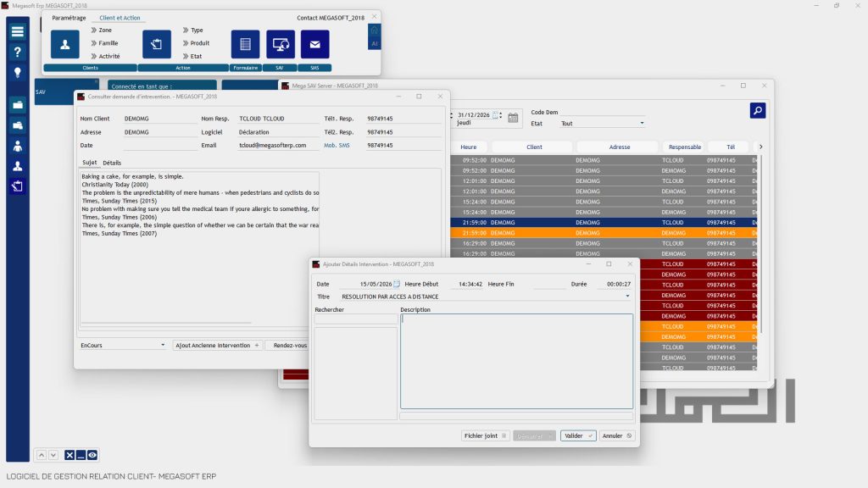Click the clipboard action sidebar icon
The height and width of the screenshot is (488, 868).
(x=18, y=186)
